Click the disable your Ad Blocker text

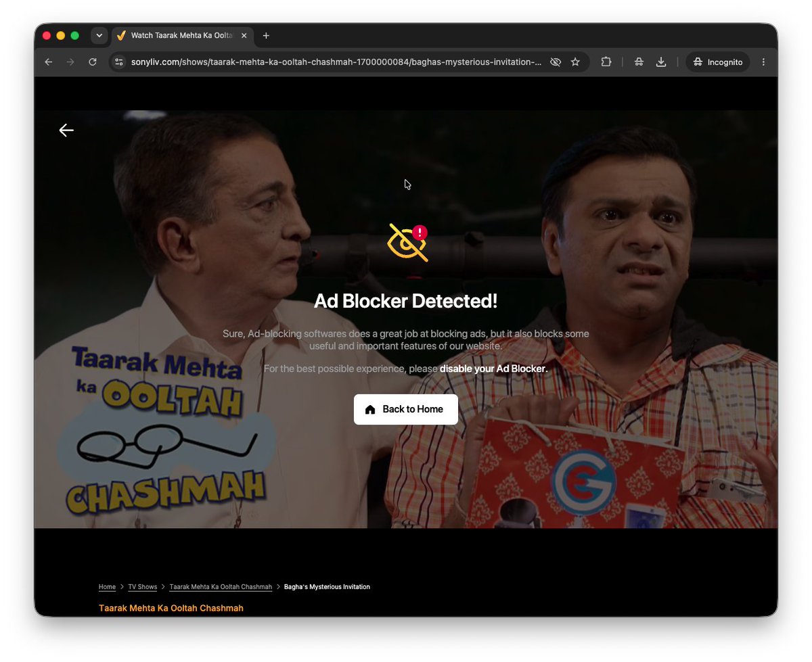pos(493,369)
